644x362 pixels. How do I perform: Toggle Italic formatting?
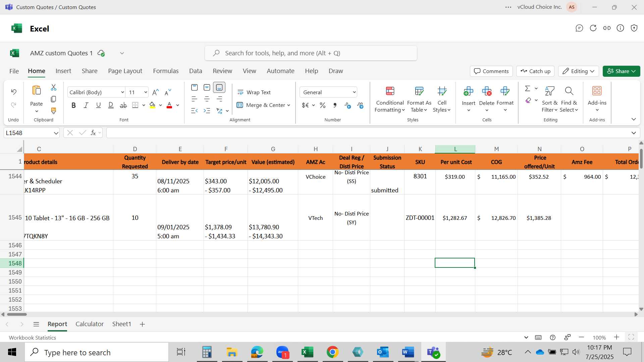pos(86,105)
